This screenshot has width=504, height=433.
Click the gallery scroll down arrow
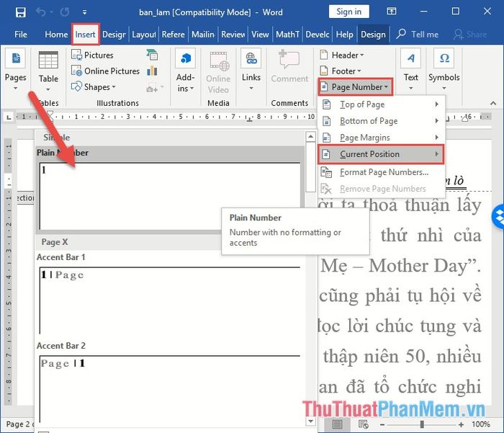[310, 421]
